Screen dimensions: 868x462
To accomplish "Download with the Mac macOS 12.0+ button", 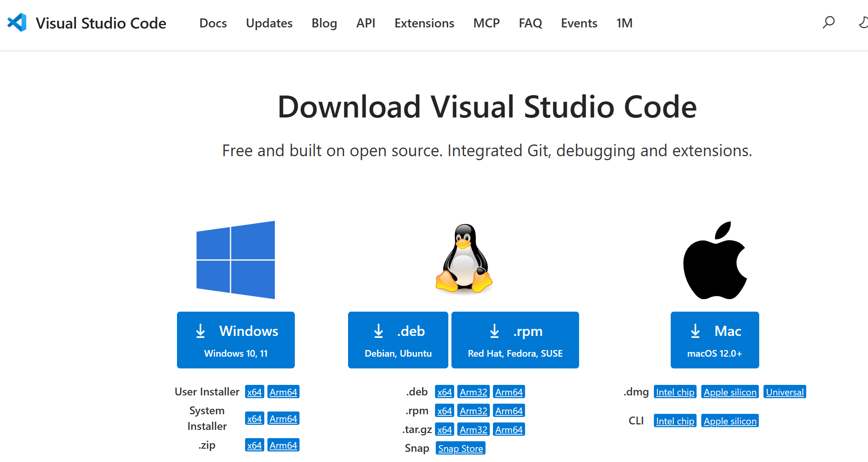I will click(715, 340).
